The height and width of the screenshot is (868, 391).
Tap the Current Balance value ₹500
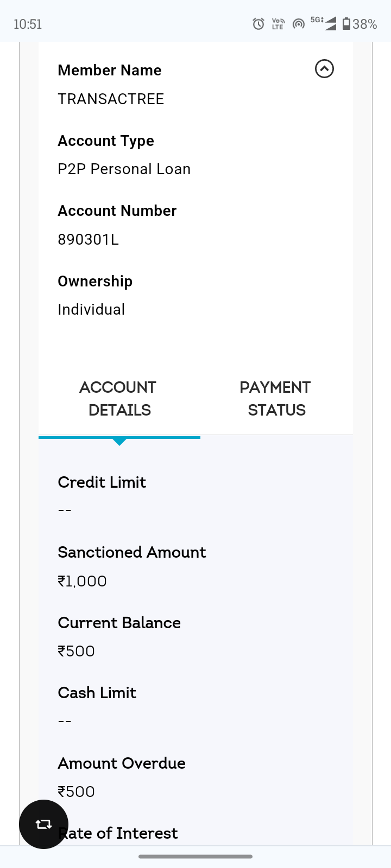pyautogui.click(x=77, y=651)
